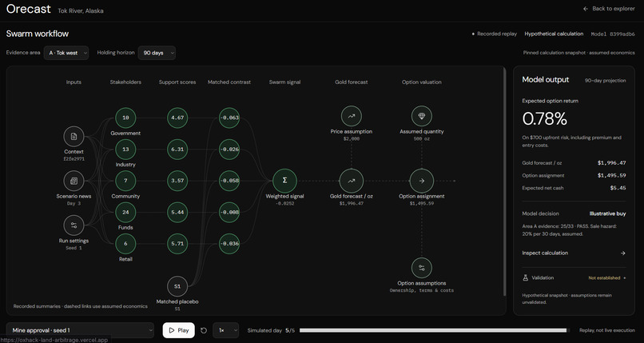
Task: Click matched contrast node -0.058
Action: [x=229, y=181]
